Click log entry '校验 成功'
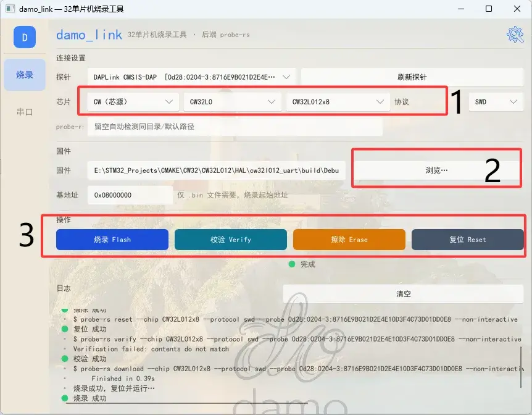 90,359
